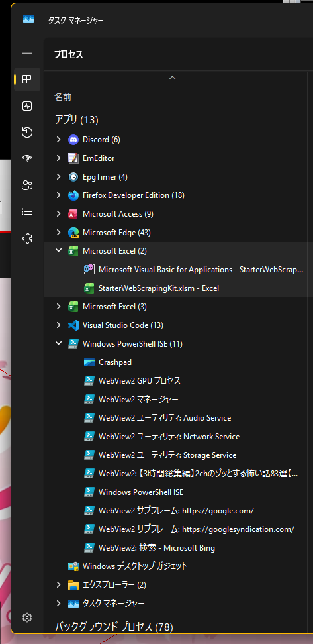Screen dimensions: 313x644
Task: Expand the EpgTimer (4) group
Action: 58,177
